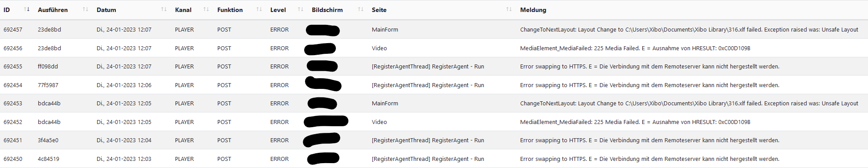Select log row with ID 692450
The width and height of the screenshot is (868, 168).
(x=434, y=159)
